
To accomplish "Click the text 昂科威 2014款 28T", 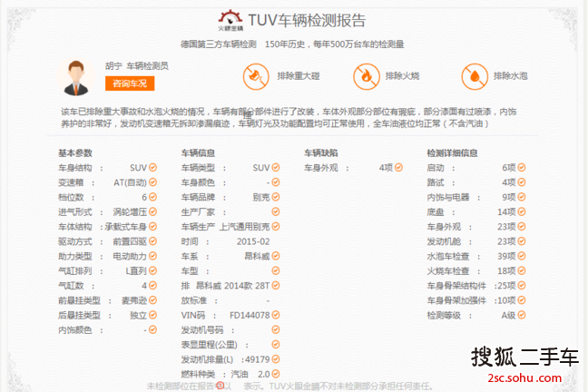I will pos(233,286).
